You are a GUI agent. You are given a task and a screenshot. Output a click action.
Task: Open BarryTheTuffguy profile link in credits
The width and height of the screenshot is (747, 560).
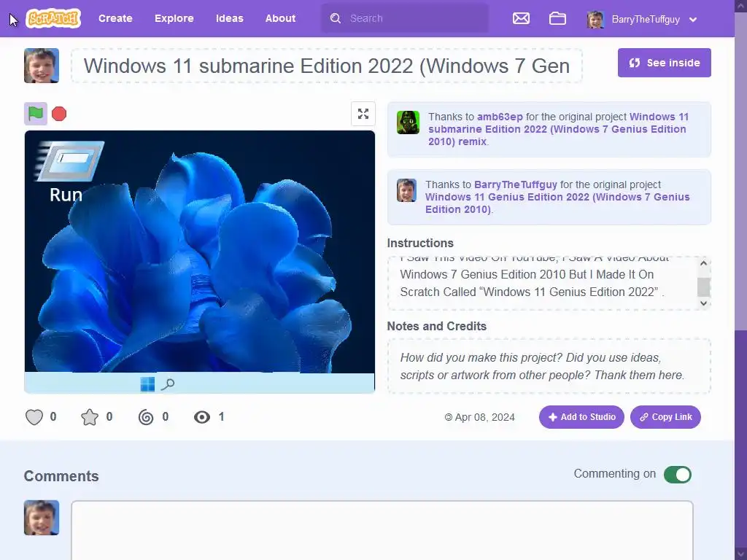516,184
